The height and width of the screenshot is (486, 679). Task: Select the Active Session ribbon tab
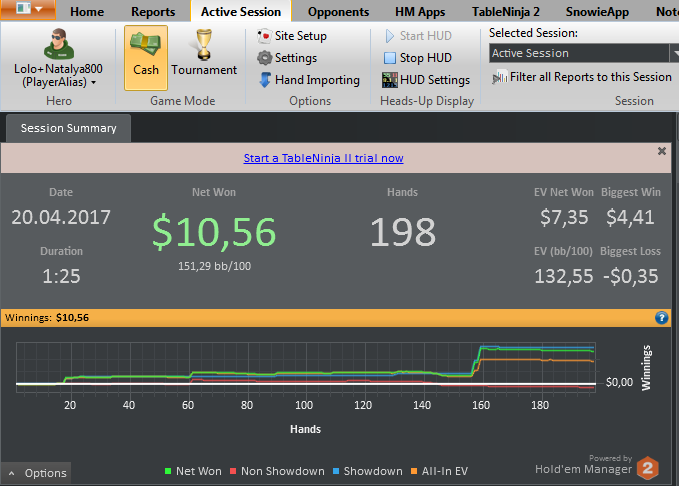241,12
